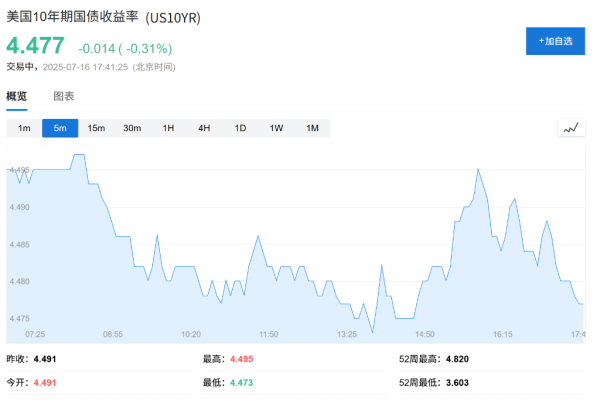Click the 14:50 time axis label
The width and height of the screenshot is (600, 407).
pos(425,334)
